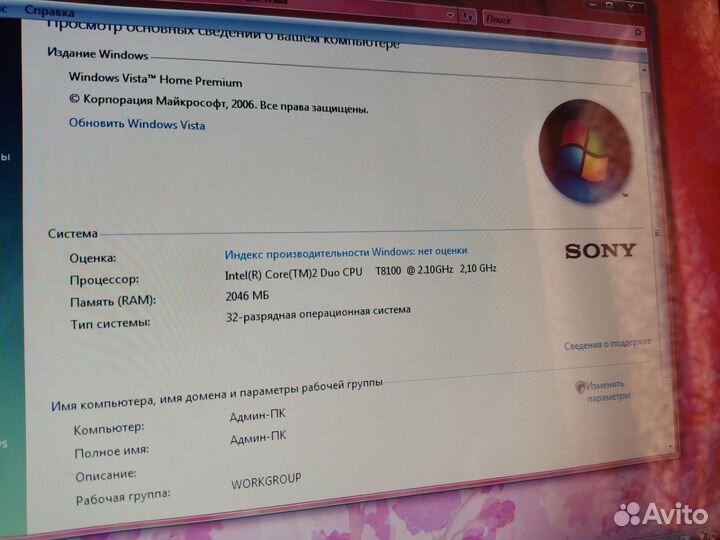This screenshot has width=720, height=540.
Task: Select memory value 2046 МБ
Action: (247, 296)
